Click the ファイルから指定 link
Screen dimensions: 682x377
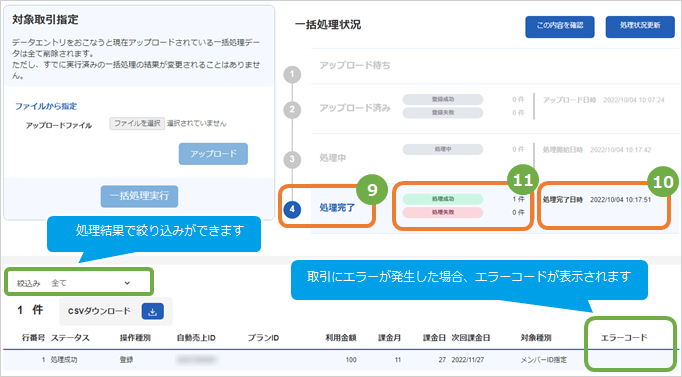(46, 107)
